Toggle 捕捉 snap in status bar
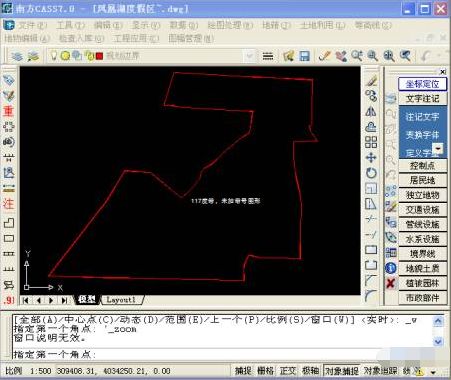This screenshot has width=451, height=380. [x=243, y=371]
